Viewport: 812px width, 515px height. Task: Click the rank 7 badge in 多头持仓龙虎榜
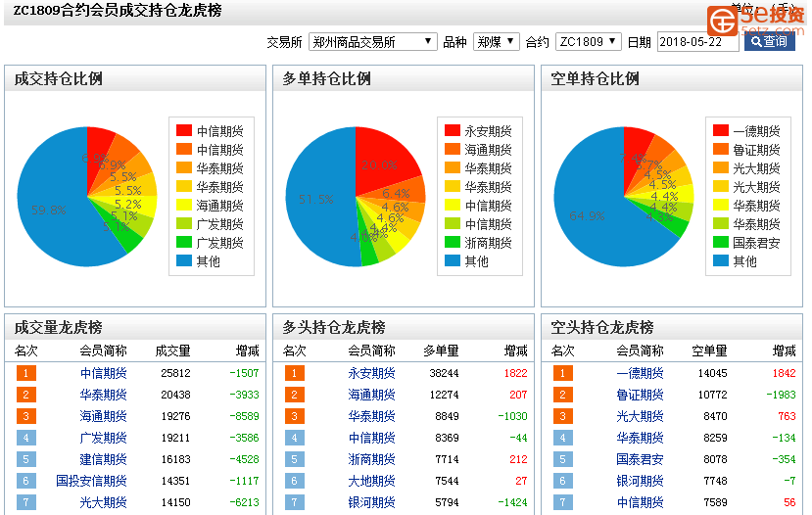(x=294, y=502)
